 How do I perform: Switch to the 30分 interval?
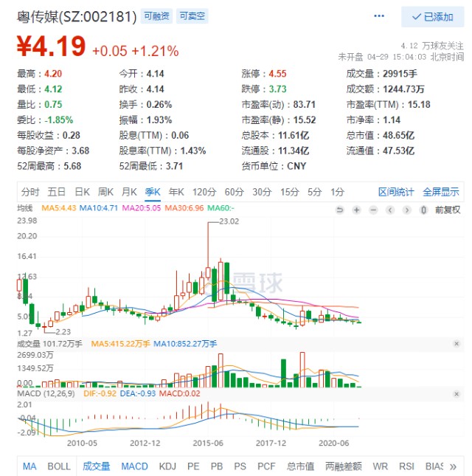[262, 192]
